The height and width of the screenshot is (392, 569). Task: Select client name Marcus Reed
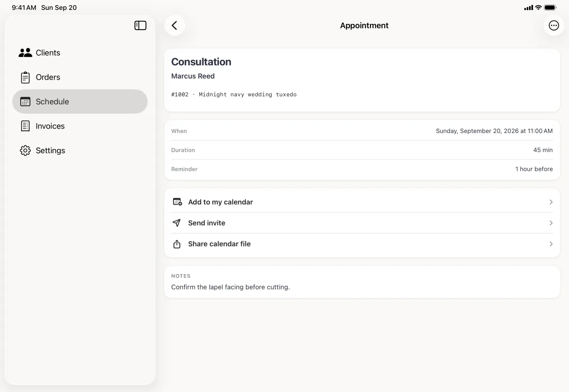[193, 76]
